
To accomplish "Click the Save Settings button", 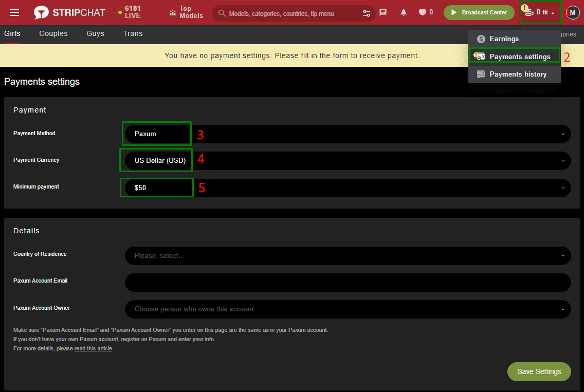I will 539,371.
